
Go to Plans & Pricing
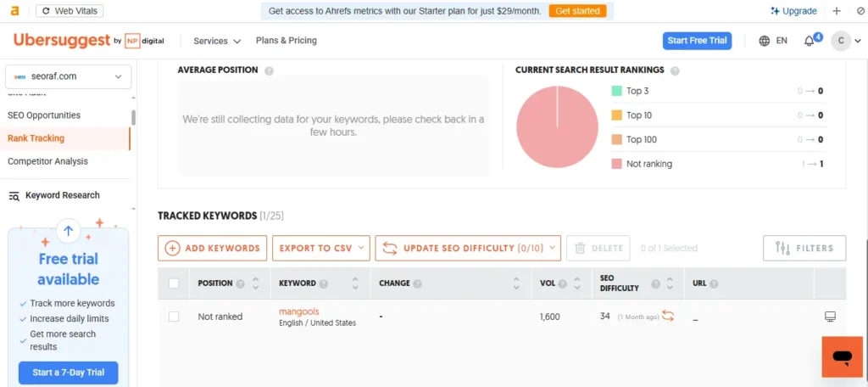click(287, 41)
